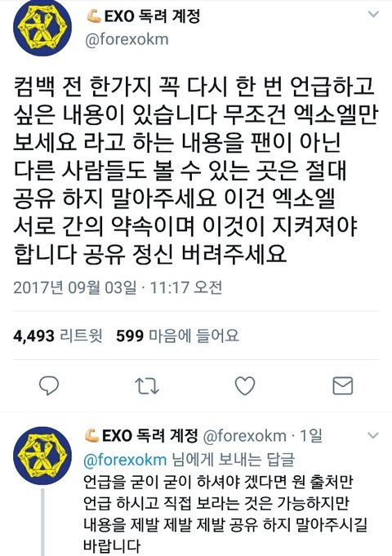Open the reply tweet text body

[x=225, y=514]
